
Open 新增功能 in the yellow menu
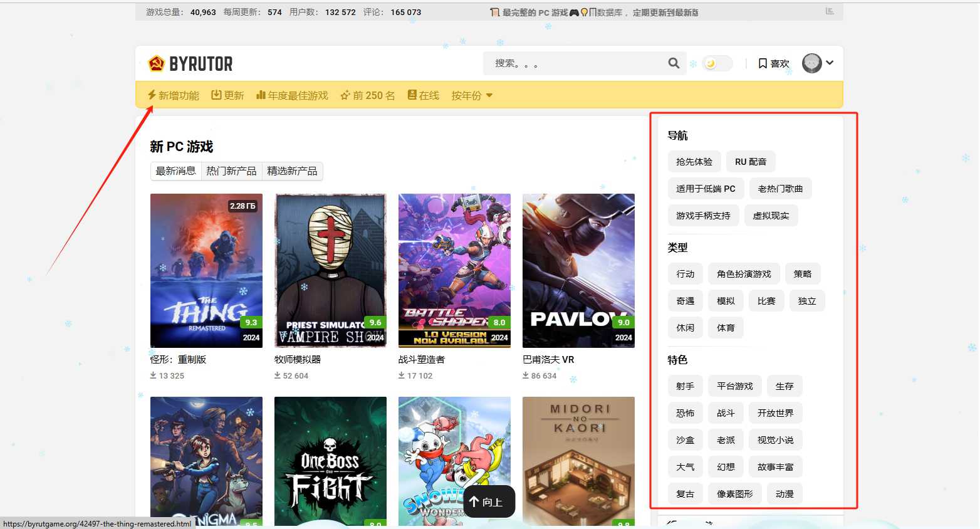pyautogui.click(x=174, y=95)
